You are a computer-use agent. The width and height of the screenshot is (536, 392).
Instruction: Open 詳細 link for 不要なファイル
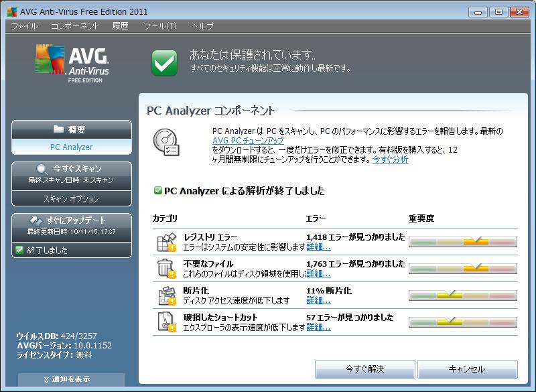318,273
